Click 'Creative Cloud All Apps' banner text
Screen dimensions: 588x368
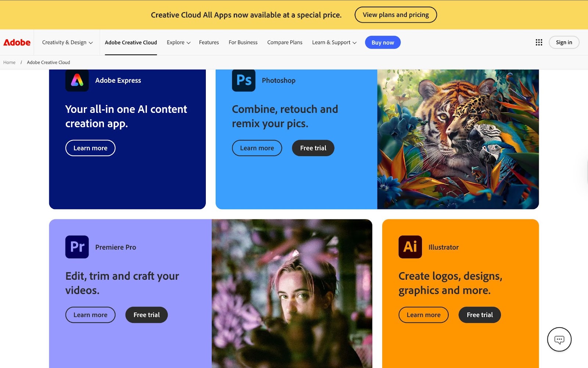coord(246,15)
